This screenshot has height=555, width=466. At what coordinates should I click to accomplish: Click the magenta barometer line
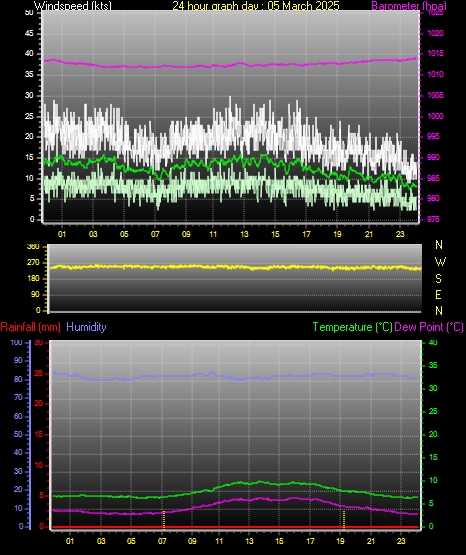tap(230, 65)
